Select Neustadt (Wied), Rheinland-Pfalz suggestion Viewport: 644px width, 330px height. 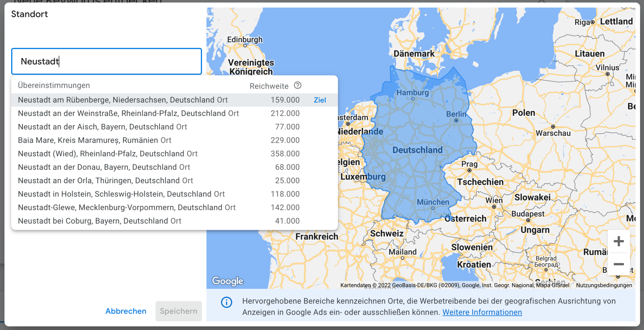click(x=174, y=154)
